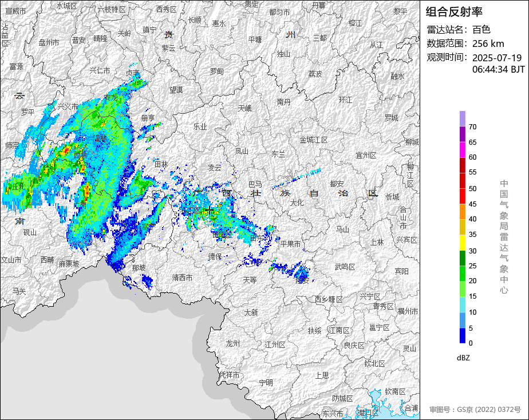Pick the light purple swatch above 70 dBZ
Viewport: 529px width, 420px height.
click(463, 118)
